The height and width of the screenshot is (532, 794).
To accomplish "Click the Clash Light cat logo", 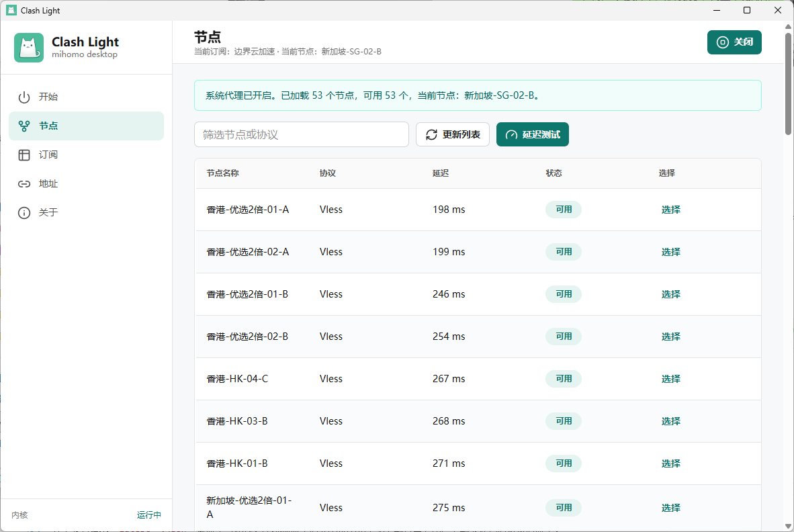I will [x=29, y=48].
